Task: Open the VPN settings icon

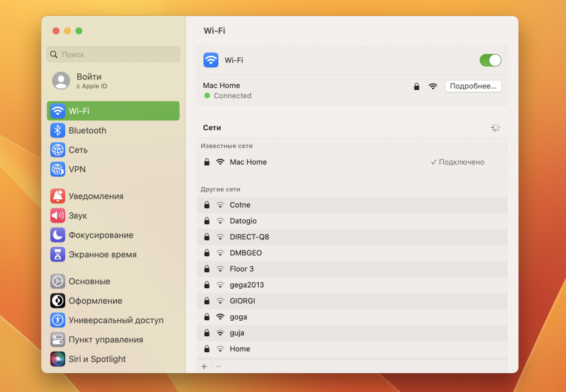Action: tap(57, 169)
